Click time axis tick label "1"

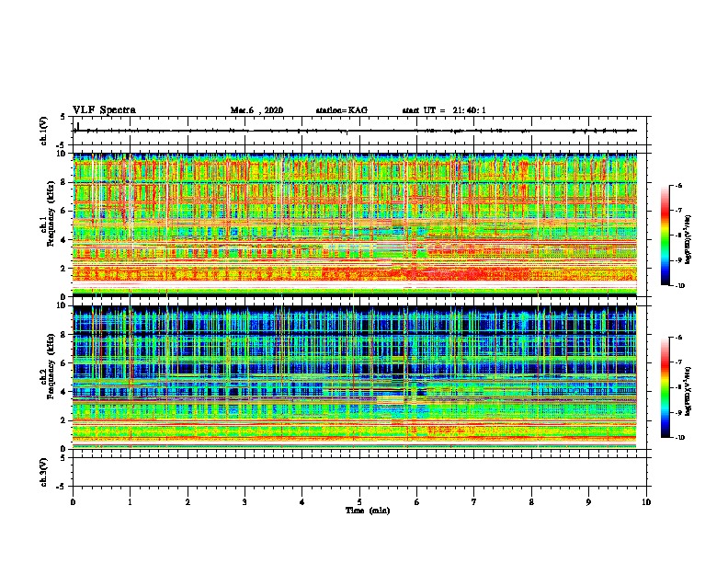[x=130, y=502]
